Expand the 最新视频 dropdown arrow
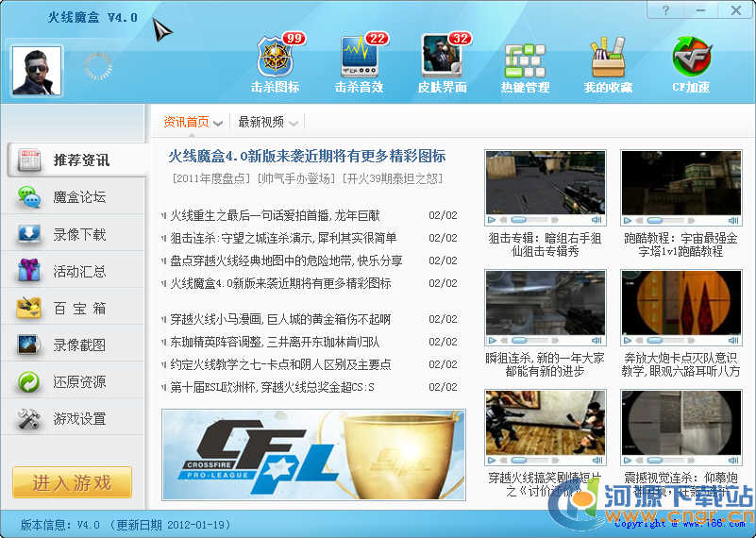The width and height of the screenshot is (756, 538). (x=294, y=124)
